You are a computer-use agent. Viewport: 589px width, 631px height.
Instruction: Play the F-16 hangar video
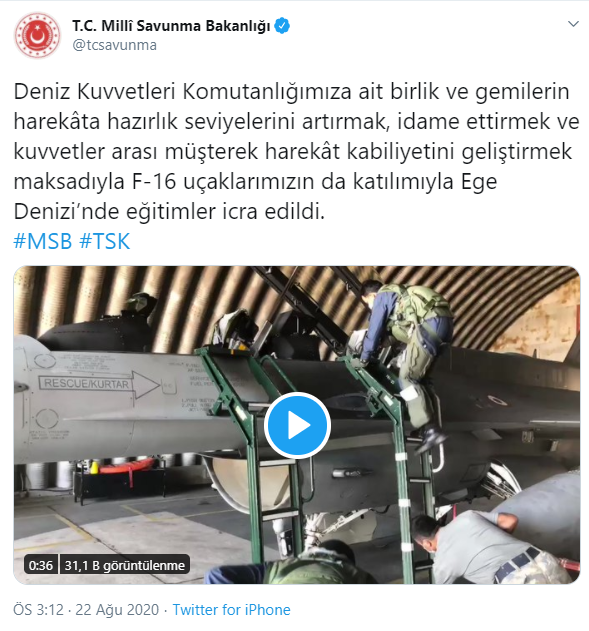tap(297, 425)
